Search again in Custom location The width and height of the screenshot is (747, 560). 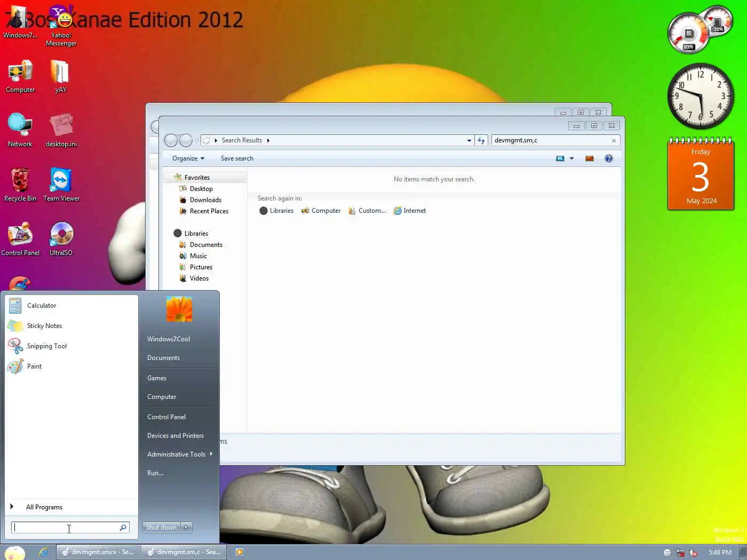[367, 211]
